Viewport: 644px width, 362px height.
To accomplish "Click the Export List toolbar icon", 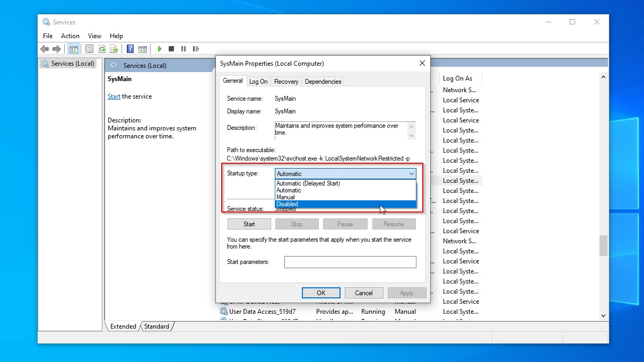I will click(114, 49).
